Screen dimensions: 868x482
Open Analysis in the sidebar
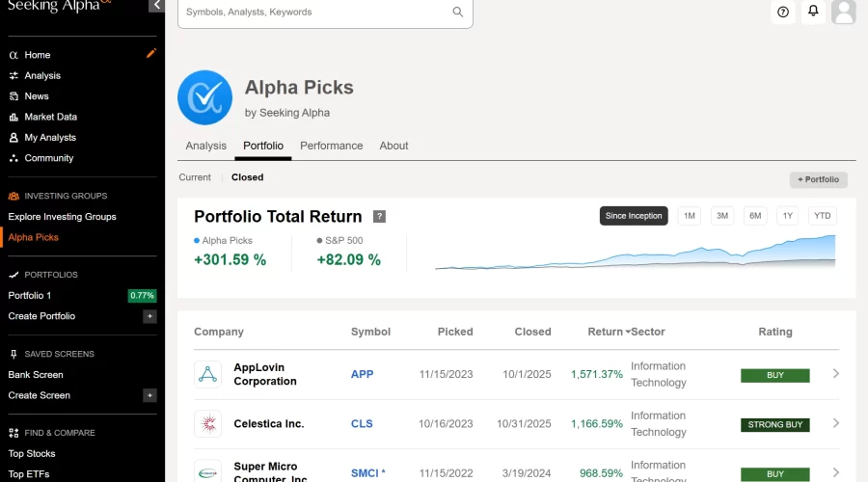tap(42, 76)
